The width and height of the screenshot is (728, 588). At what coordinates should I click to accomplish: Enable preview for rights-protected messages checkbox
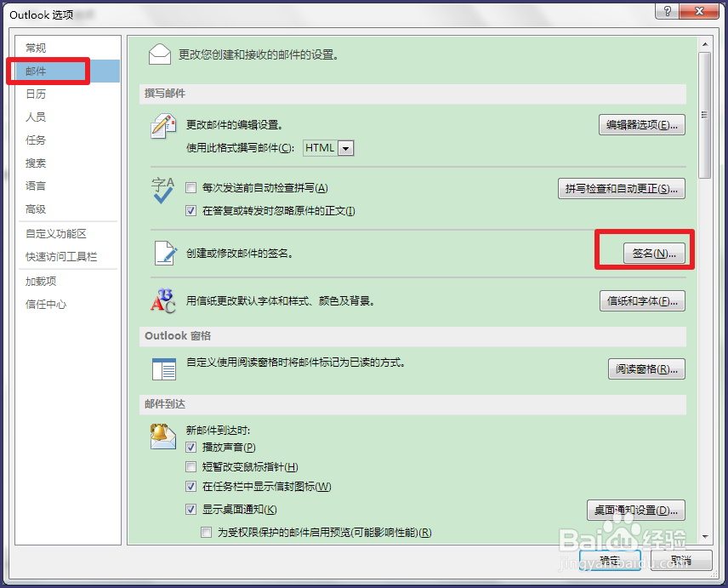[x=206, y=533]
